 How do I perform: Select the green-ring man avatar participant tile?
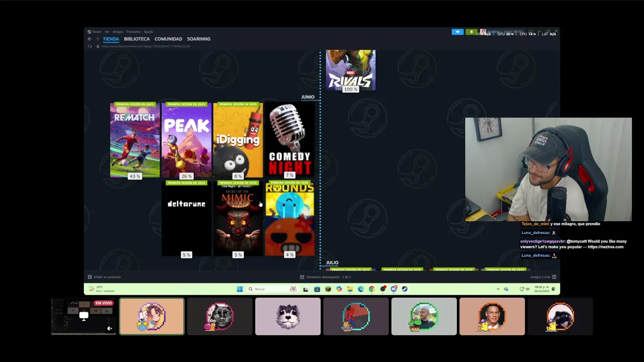[424, 316]
